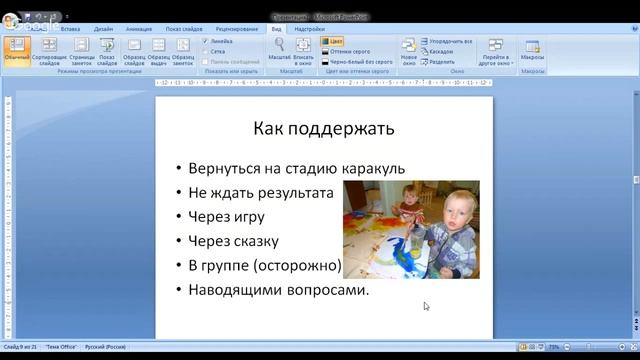Open Сортировщик слайдов view
The image size is (640, 360).
tap(49, 51)
